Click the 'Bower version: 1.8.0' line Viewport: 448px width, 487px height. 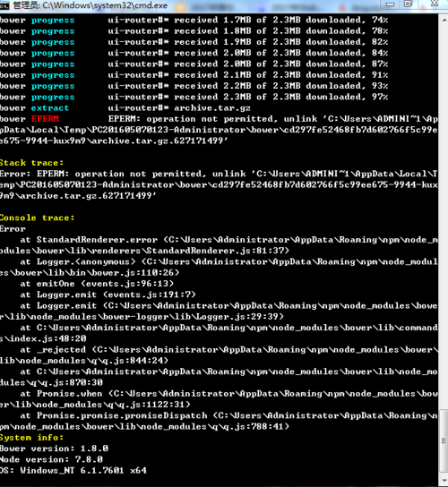point(54,449)
